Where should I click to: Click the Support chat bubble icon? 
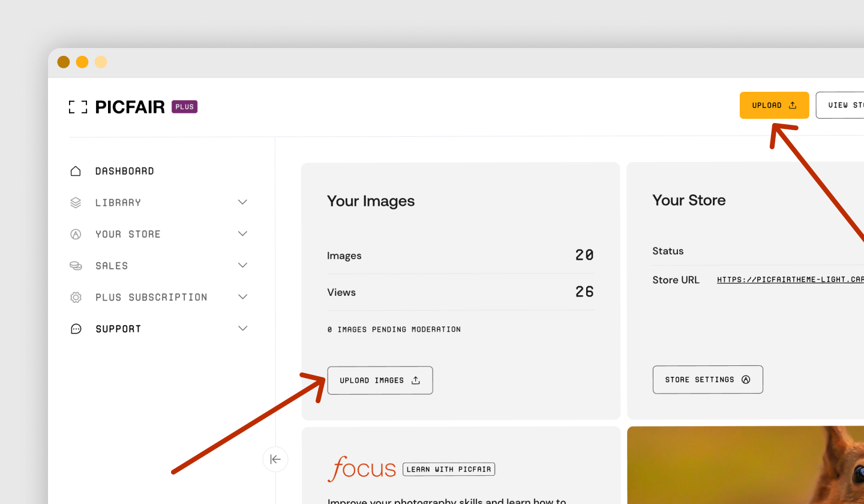(x=75, y=328)
